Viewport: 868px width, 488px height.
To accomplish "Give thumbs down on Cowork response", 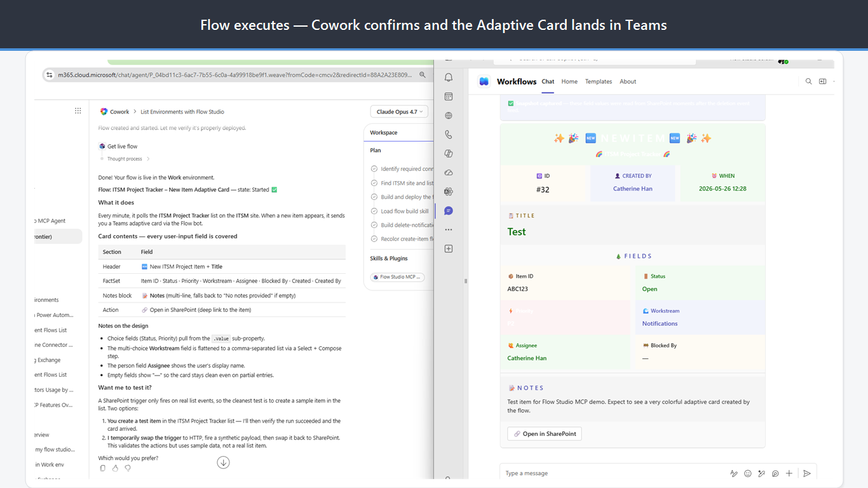I will click(x=128, y=468).
